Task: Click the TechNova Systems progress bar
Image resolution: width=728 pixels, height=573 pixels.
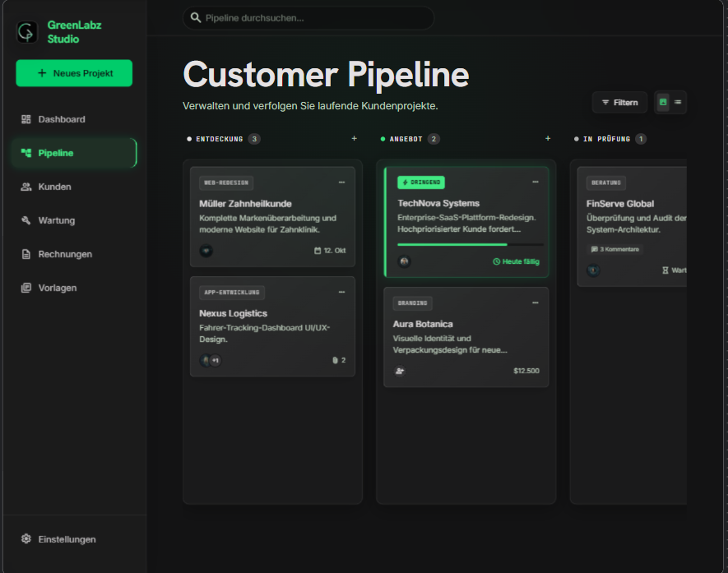Action: 471,244
